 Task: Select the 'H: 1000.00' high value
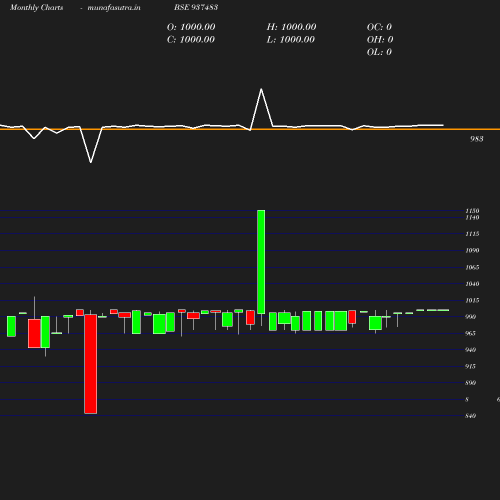point(291,27)
